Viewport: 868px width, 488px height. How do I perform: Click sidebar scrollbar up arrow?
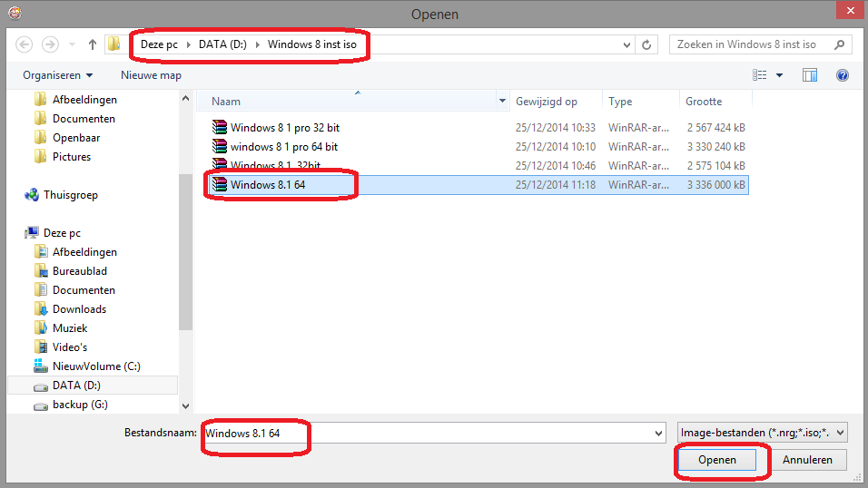point(185,99)
